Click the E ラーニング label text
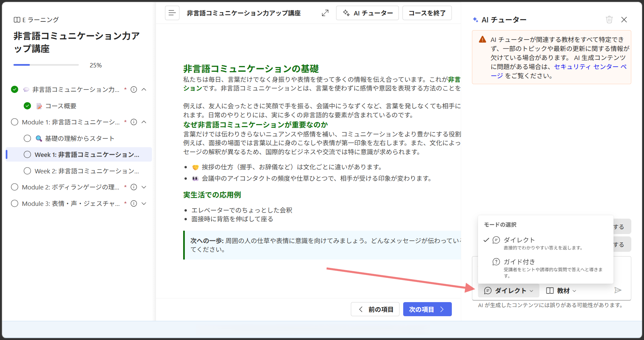The height and width of the screenshot is (340, 644). coord(41,20)
